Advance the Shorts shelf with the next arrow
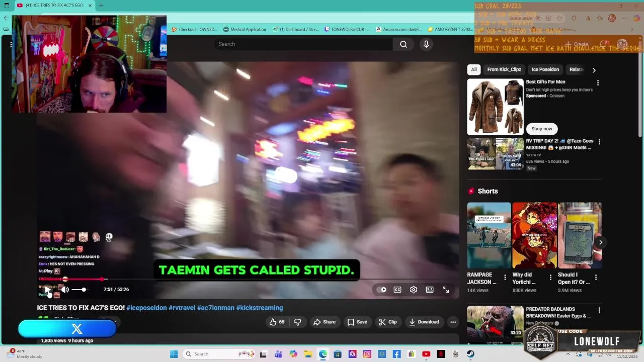The image size is (644, 362). click(x=600, y=242)
